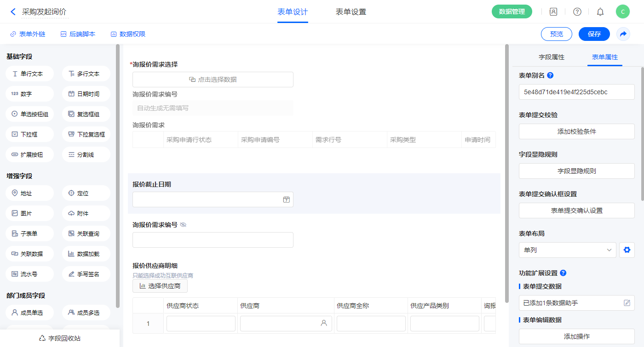Switch to the 表单设置 tab
644x347 pixels.
tap(351, 12)
